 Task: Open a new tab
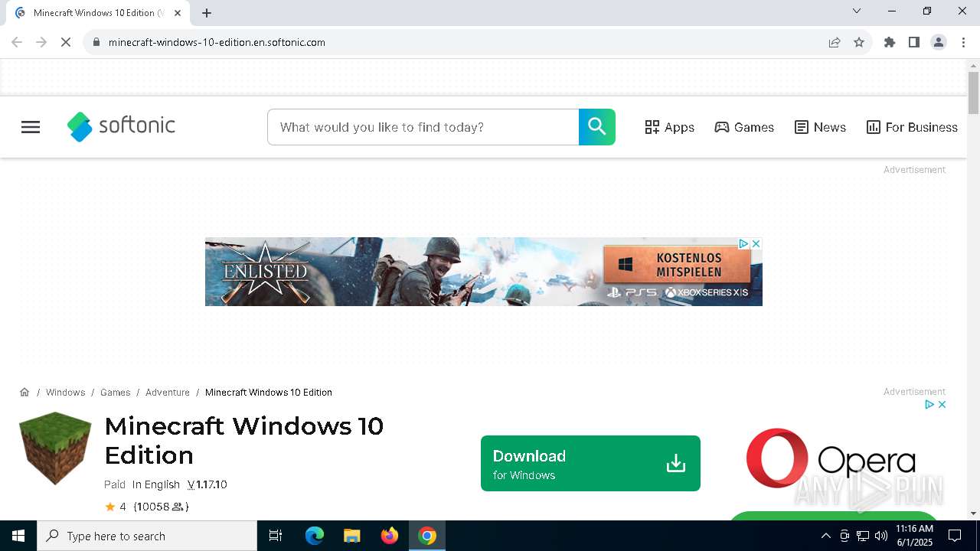[207, 13]
